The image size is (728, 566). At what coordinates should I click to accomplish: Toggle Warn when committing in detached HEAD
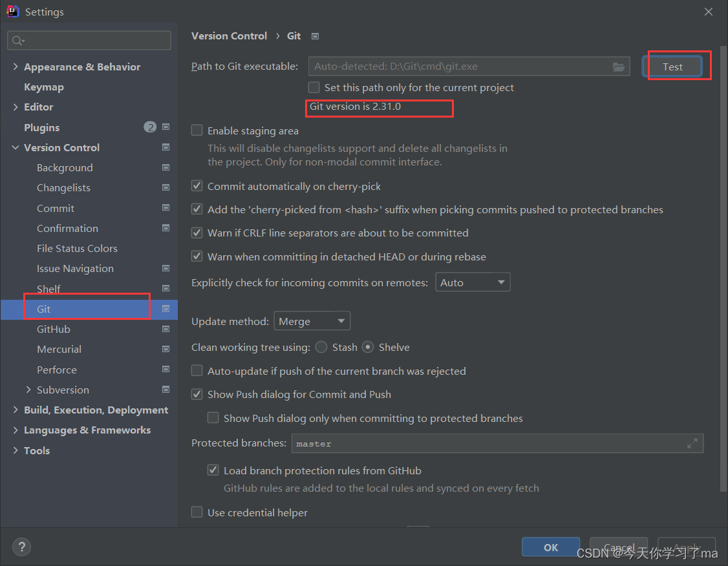tap(197, 256)
